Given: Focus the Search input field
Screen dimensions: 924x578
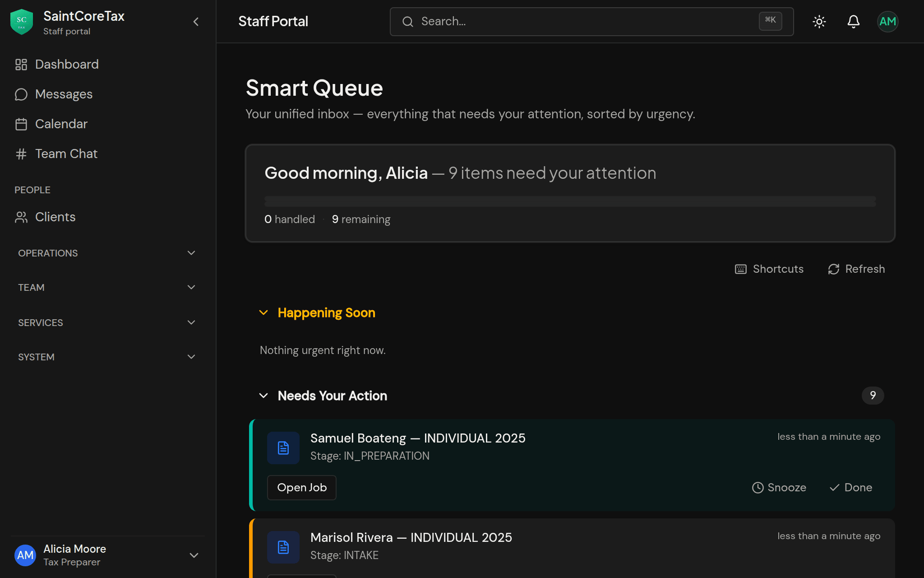Looking at the screenshot, I should pos(591,21).
